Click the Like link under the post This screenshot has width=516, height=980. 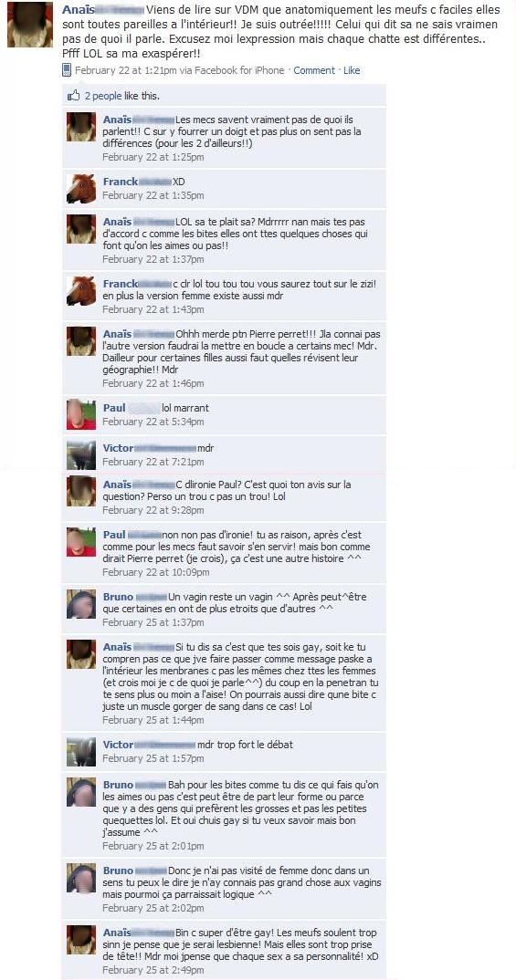(352, 70)
